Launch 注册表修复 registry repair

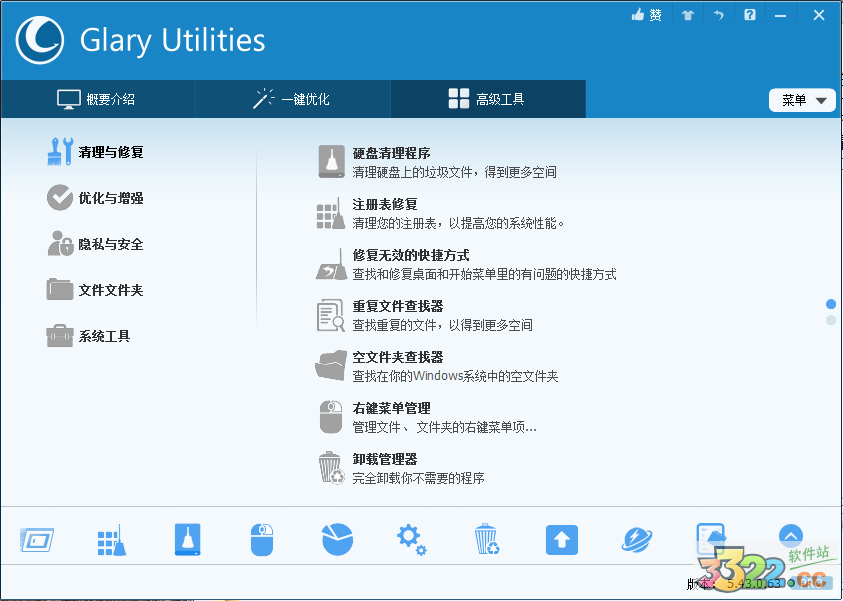click(441, 213)
